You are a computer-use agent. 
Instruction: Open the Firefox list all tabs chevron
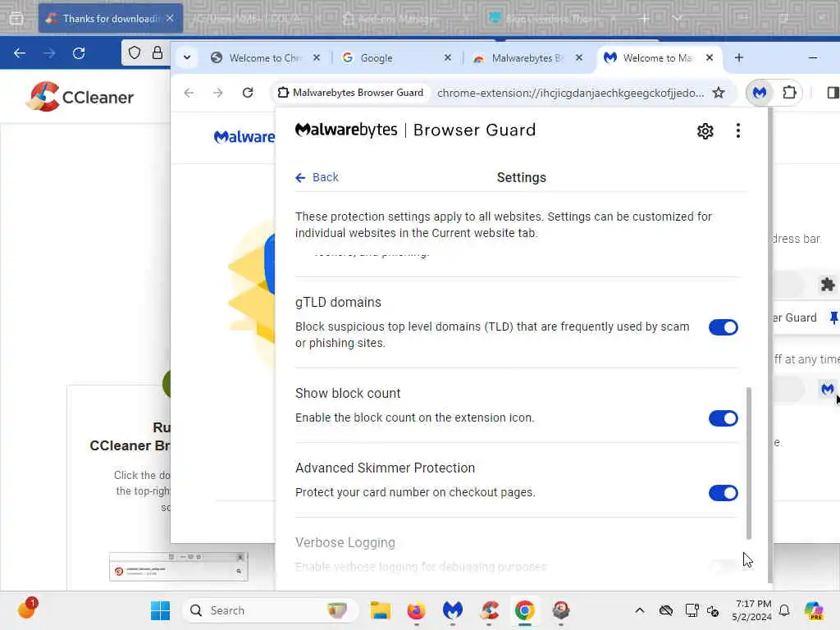[678, 18]
